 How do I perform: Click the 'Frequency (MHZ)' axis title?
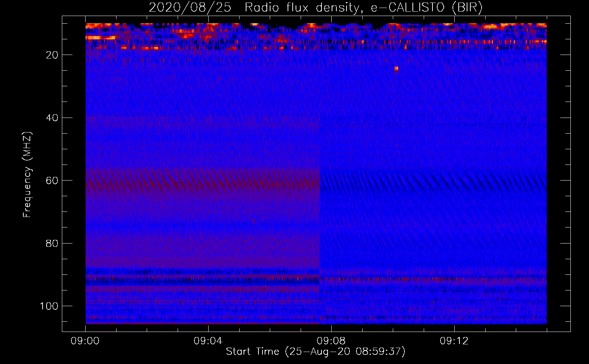click(x=27, y=174)
